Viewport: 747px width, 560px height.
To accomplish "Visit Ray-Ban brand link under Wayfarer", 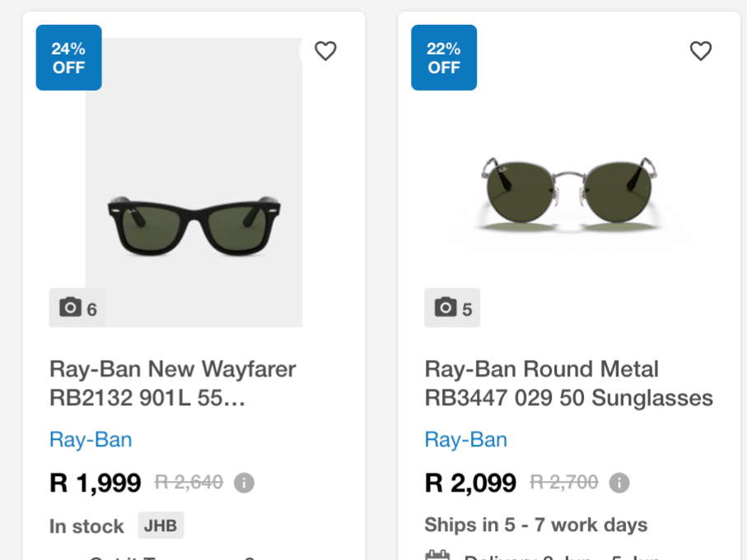I will (x=91, y=440).
